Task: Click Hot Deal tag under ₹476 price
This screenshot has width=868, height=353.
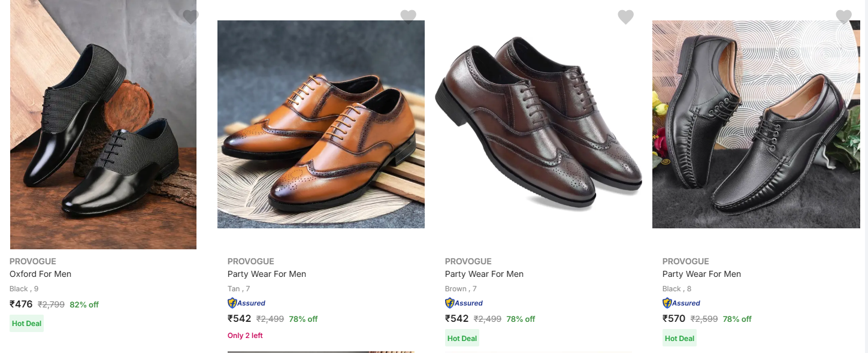Action: (x=27, y=324)
